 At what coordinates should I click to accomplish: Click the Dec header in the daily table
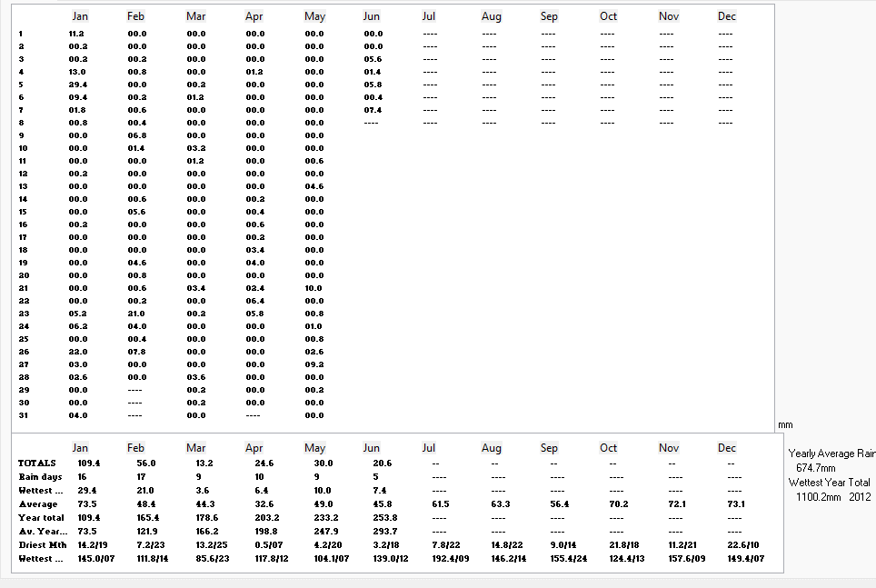(x=727, y=16)
